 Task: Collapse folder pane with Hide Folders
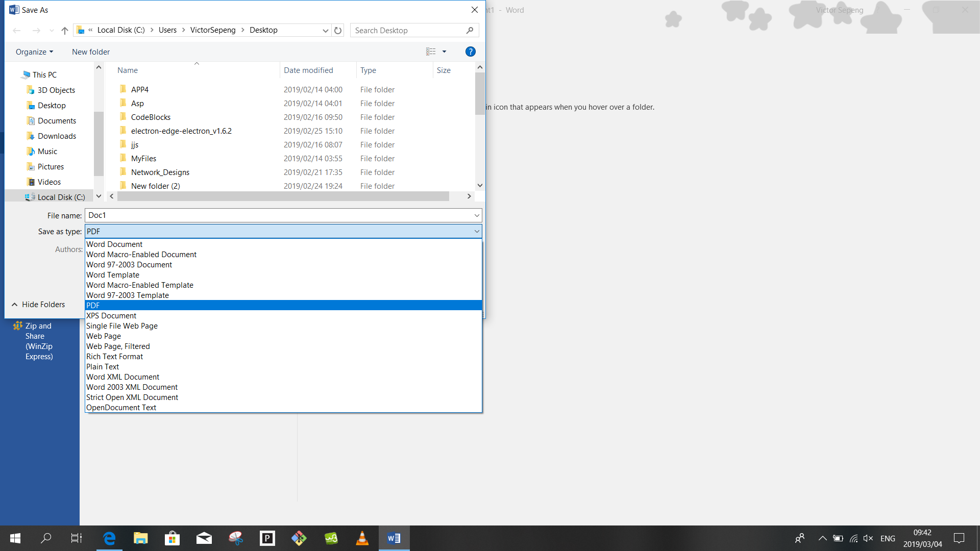pos(38,305)
